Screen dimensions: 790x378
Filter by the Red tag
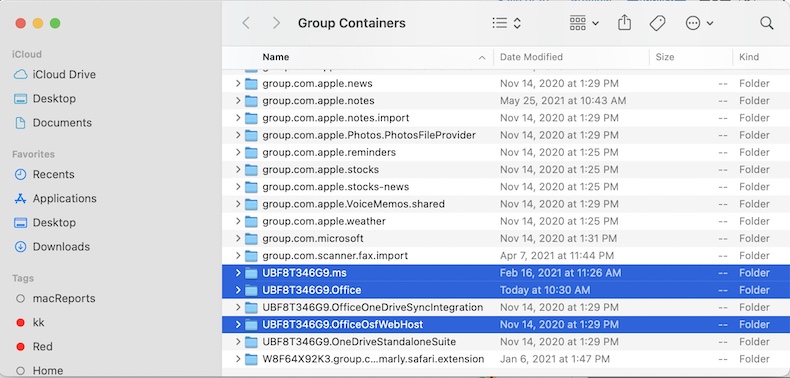point(34,347)
